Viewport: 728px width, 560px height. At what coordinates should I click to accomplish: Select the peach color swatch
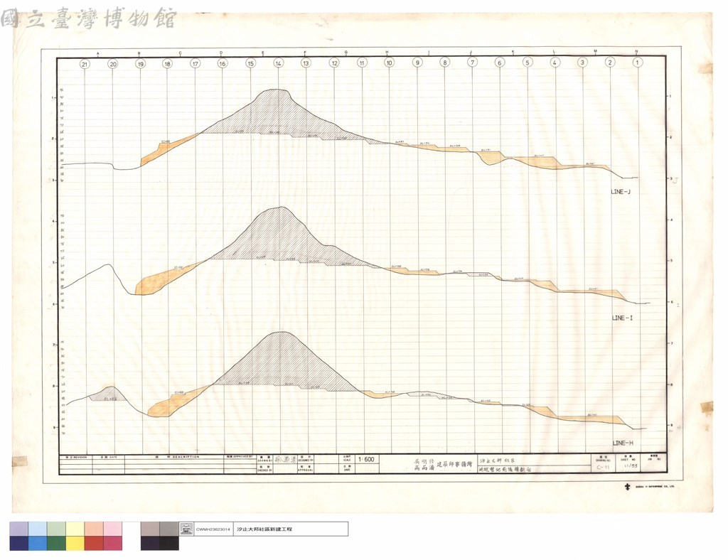click(93, 529)
